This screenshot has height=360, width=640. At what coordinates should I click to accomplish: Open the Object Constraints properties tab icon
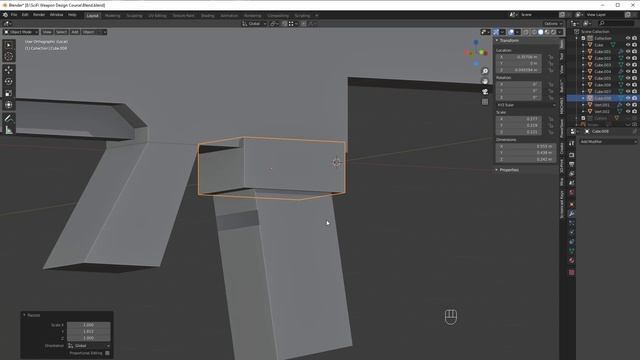coord(572,242)
